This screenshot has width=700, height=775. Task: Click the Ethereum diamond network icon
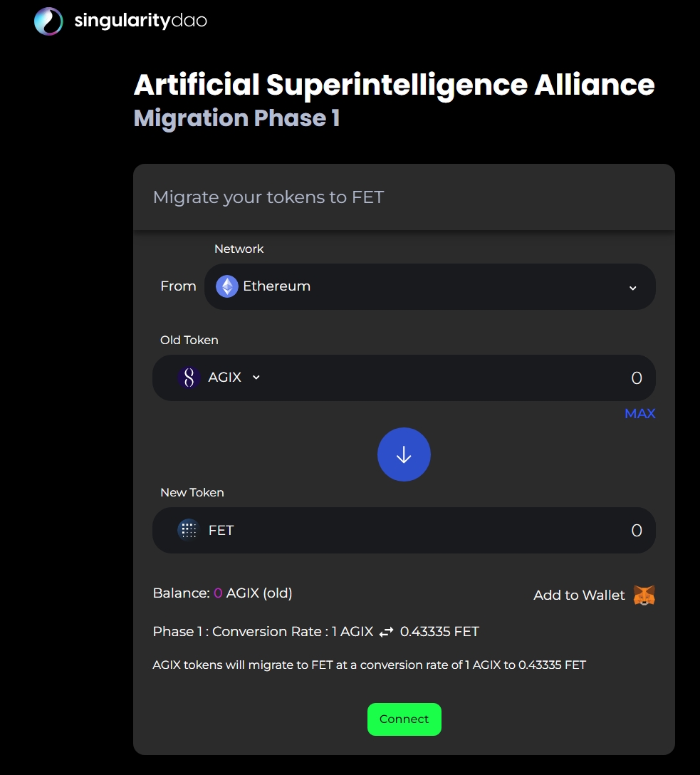(227, 286)
